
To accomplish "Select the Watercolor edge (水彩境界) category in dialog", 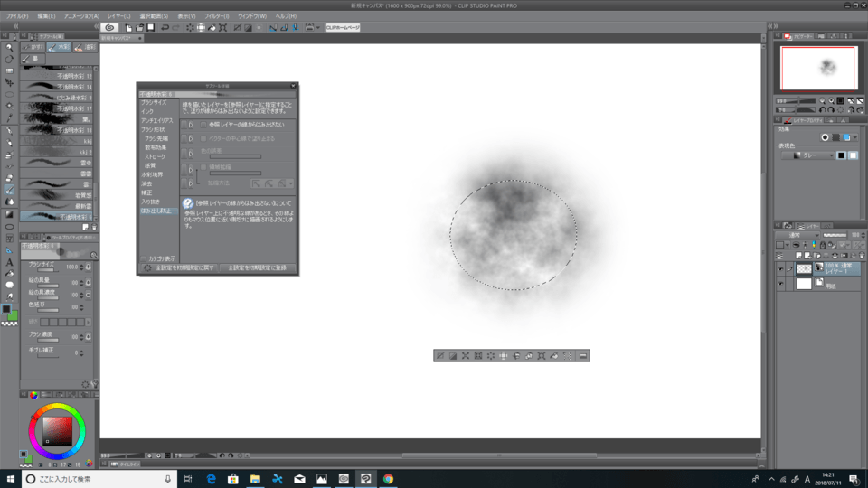I will coord(152,174).
